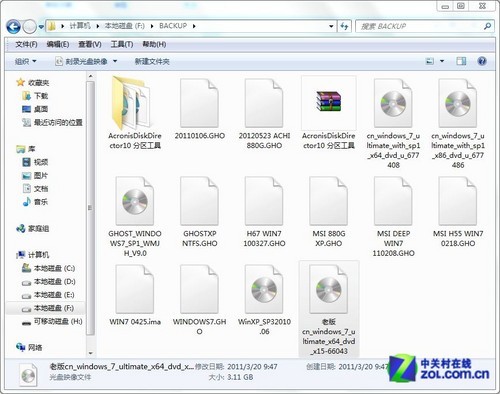Image resolution: width=500 pixels, height=394 pixels.
Task: Click BACKUP in the address path
Action: click(x=173, y=26)
